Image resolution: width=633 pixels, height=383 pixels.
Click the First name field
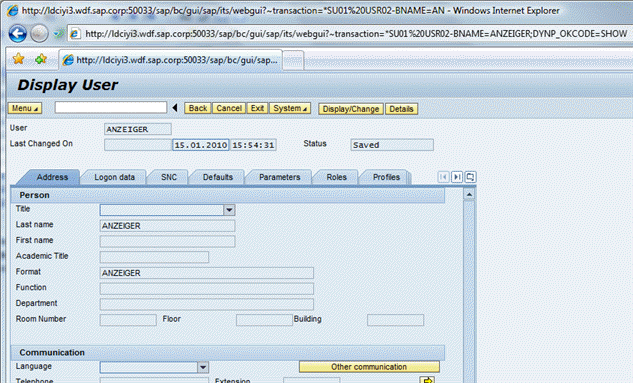tap(167, 241)
